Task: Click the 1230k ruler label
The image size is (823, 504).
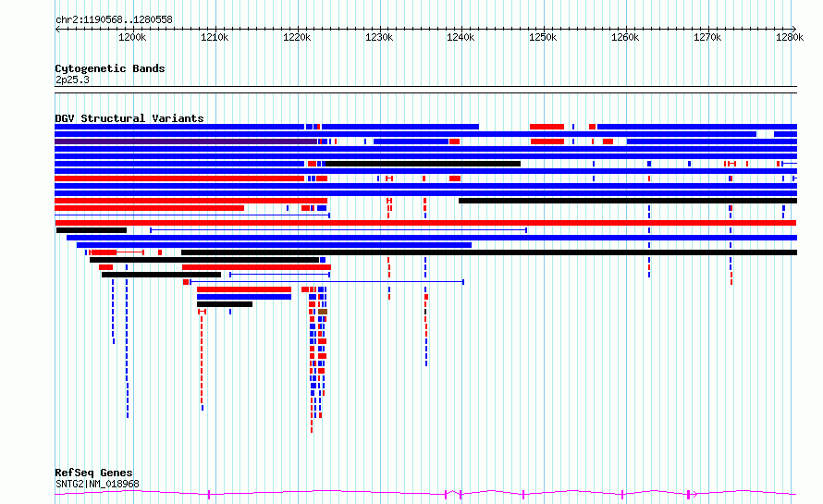Action: tap(379, 37)
